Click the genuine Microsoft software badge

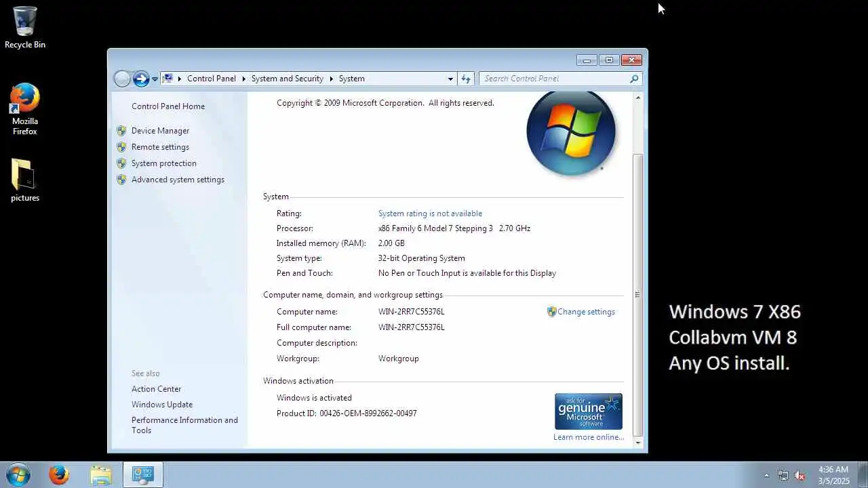click(x=588, y=411)
